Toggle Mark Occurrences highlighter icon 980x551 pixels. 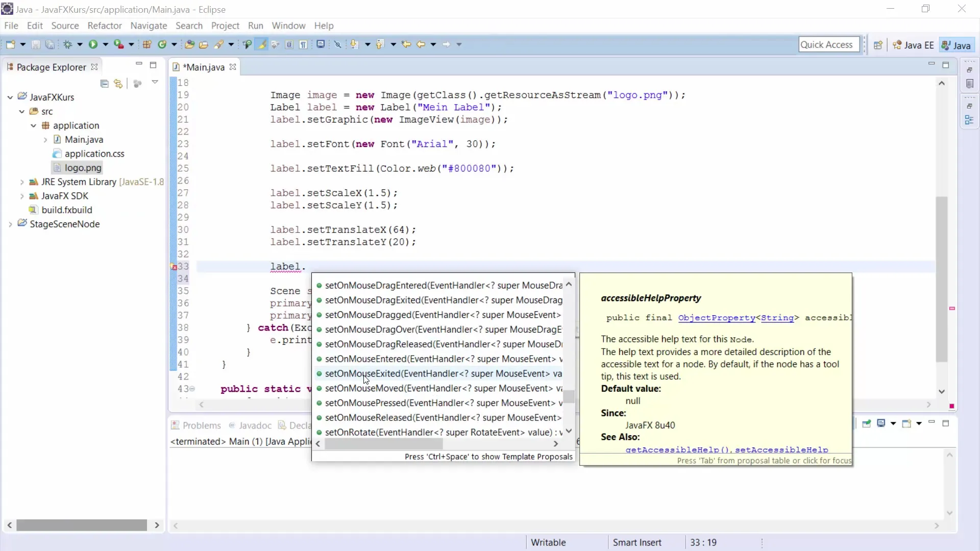point(261,45)
